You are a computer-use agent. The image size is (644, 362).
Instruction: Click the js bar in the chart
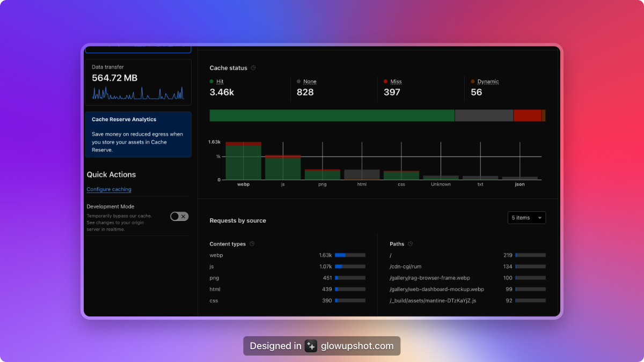(x=283, y=168)
